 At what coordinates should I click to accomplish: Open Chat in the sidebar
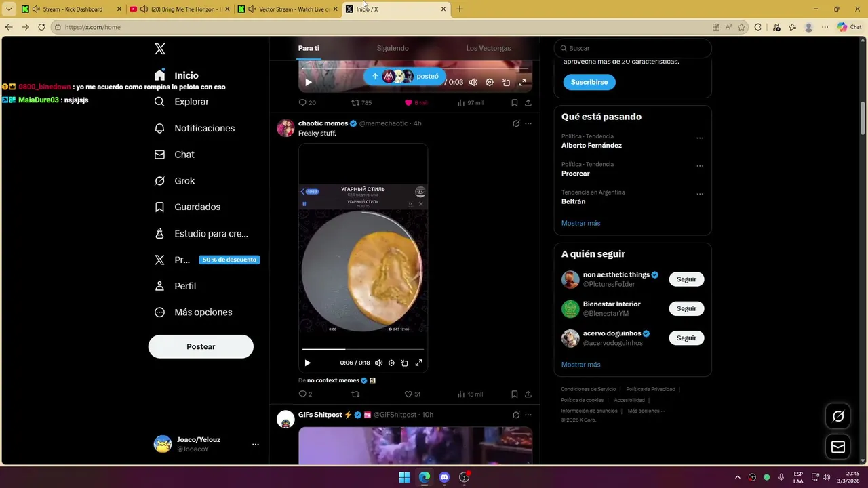pos(174,155)
